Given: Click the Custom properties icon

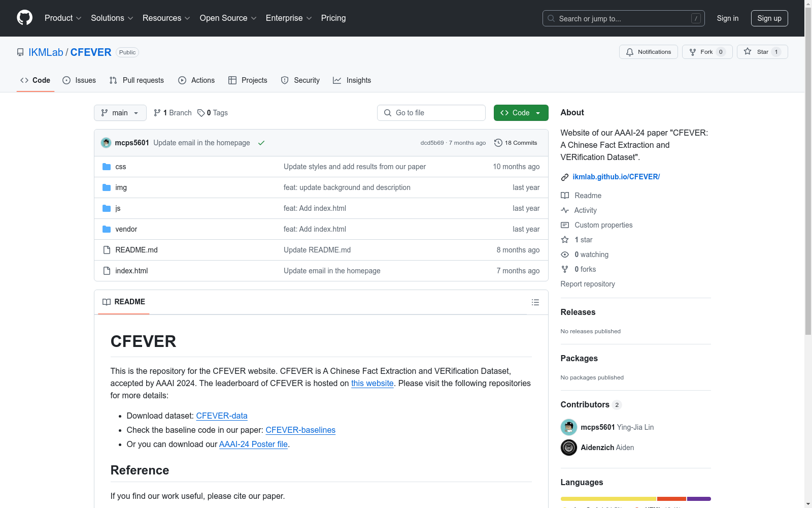Looking at the screenshot, I should (565, 225).
